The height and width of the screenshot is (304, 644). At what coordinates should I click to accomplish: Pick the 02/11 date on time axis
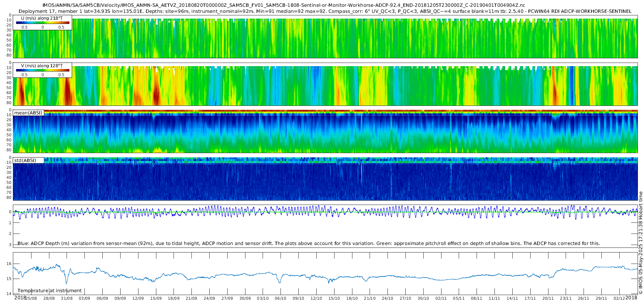(x=441, y=298)
